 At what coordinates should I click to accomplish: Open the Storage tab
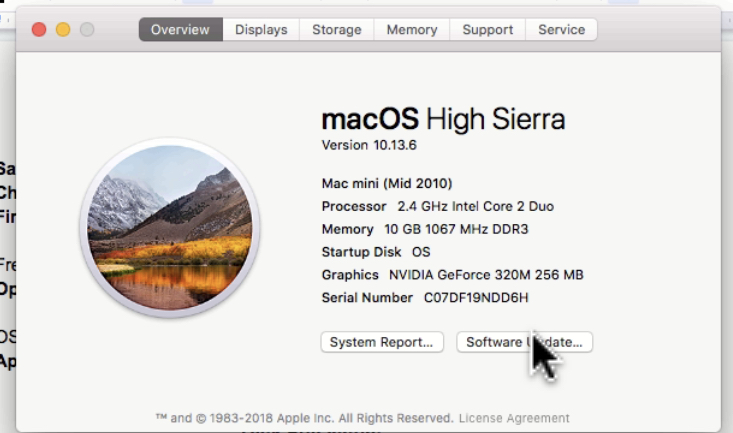pos(337,29)
